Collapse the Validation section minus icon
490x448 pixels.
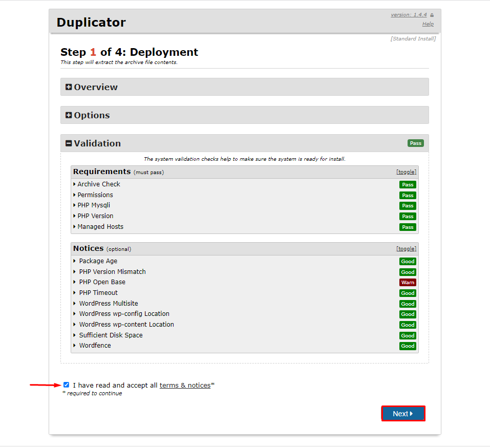point(69,144)
